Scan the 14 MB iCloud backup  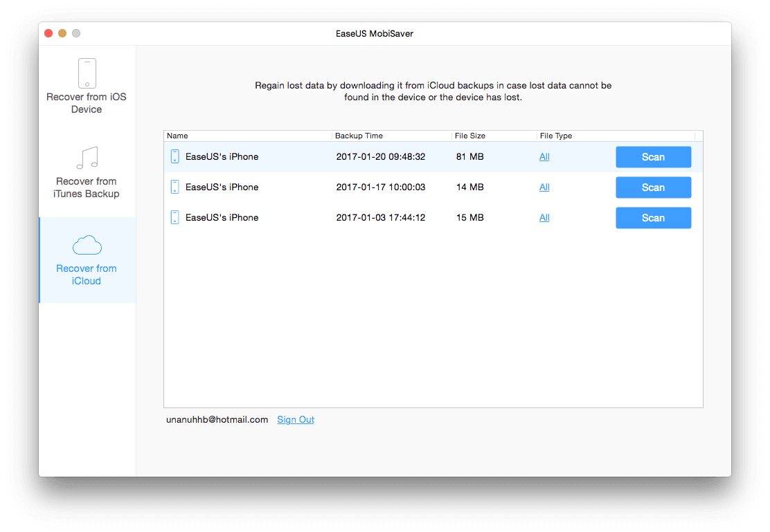pos(653,187)
